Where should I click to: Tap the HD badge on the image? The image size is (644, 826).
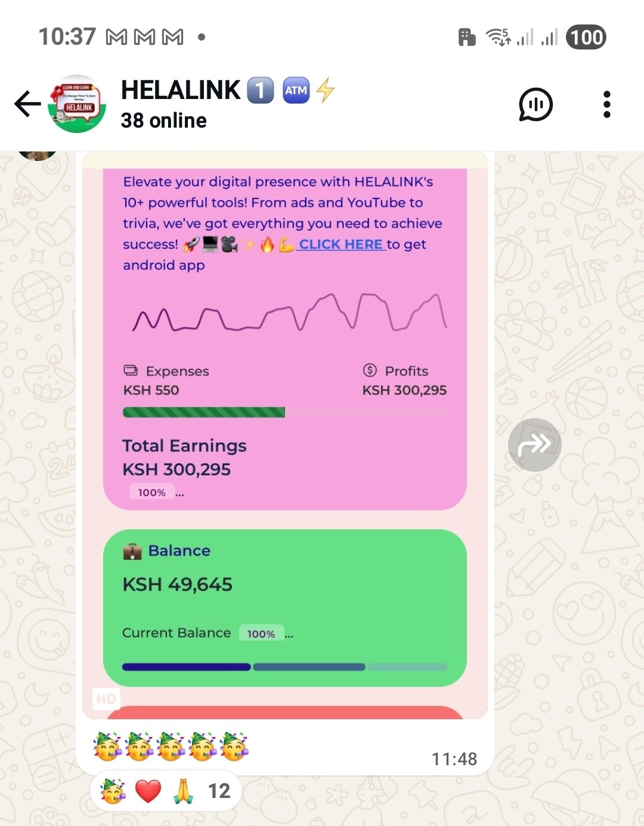(x=106, y=699)
